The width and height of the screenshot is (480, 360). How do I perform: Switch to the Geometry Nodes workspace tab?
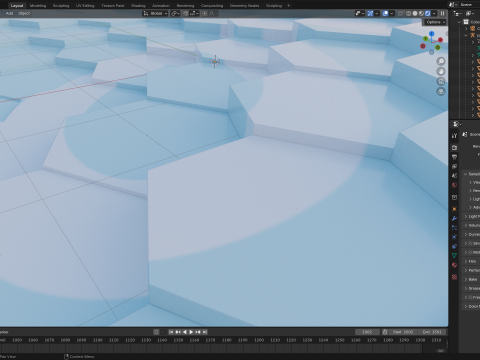pyautogui.click(x=244, y=5)
